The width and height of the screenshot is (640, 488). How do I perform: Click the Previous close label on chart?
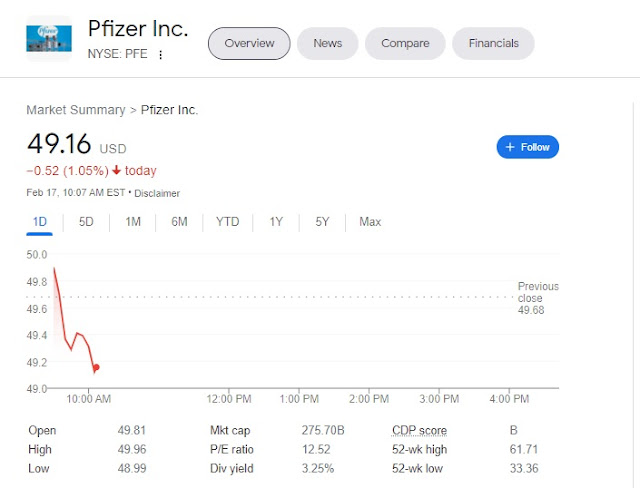[x=538, y=292]
